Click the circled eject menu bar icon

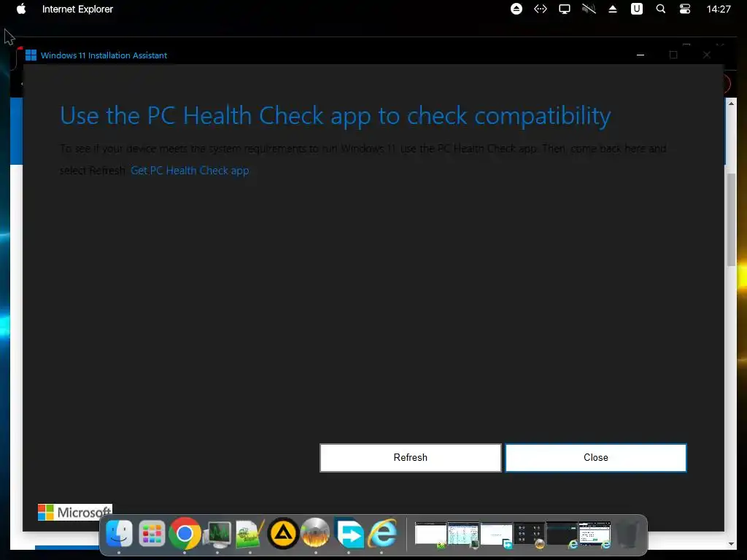516,9
